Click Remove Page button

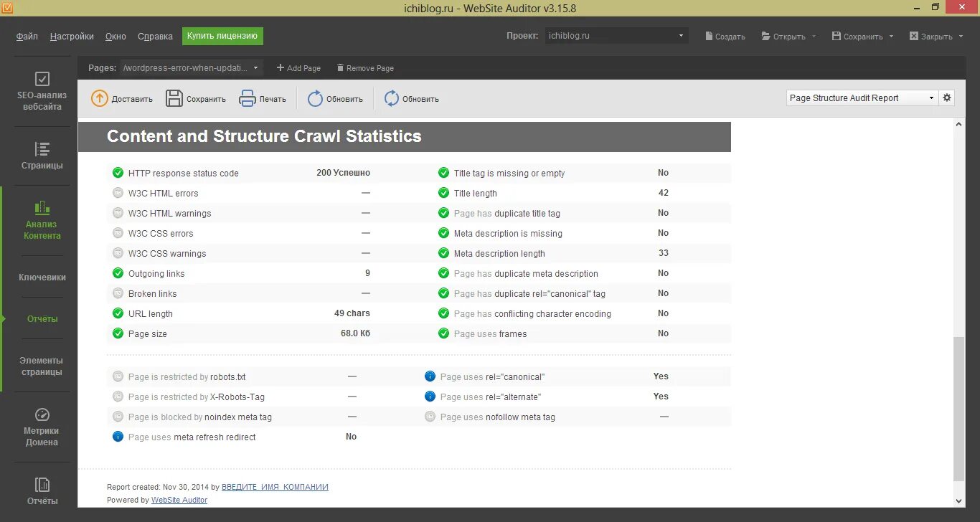click(365, 68)
